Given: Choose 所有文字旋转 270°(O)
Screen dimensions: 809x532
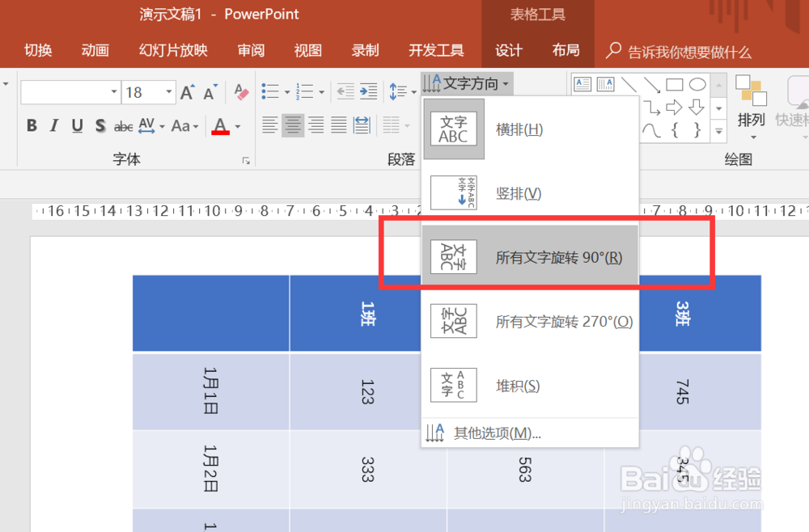Looking at the screenshot, I should pos(530,321).
